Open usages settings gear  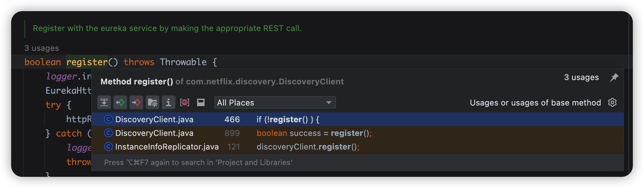coord(612,102)
